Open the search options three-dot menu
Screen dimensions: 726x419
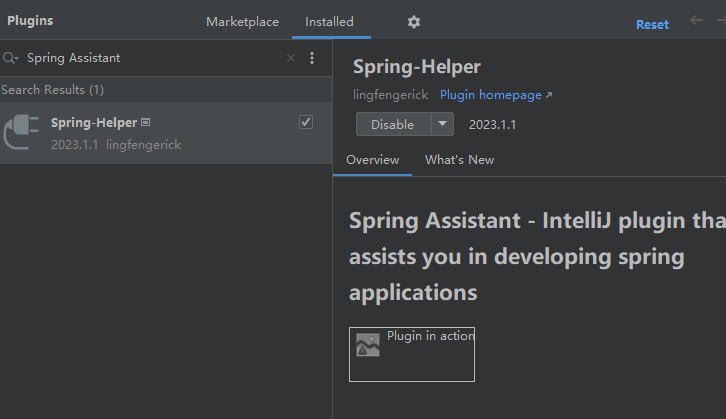click(x=312, y=58)
